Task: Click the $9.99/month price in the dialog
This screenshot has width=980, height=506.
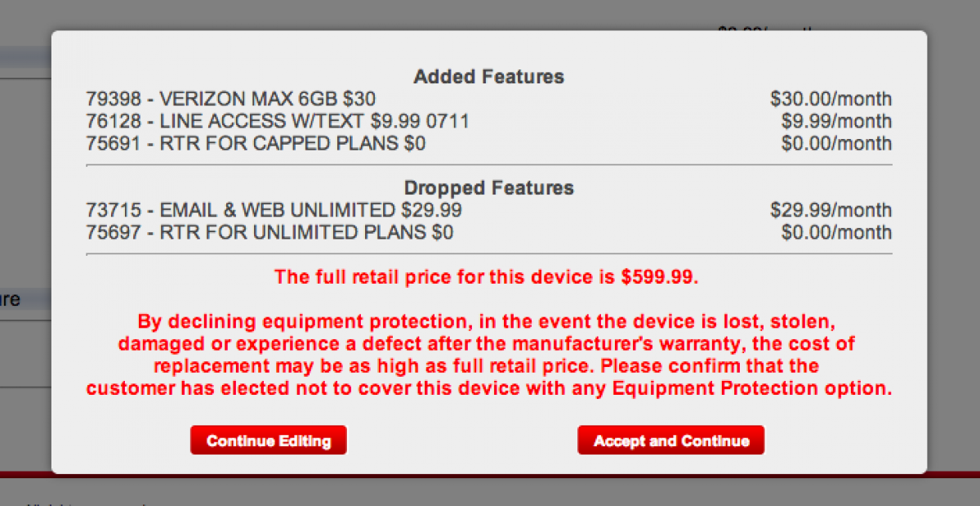Action: click(836, 122)
